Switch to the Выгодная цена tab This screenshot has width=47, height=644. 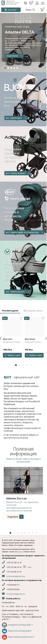[33, 311]
